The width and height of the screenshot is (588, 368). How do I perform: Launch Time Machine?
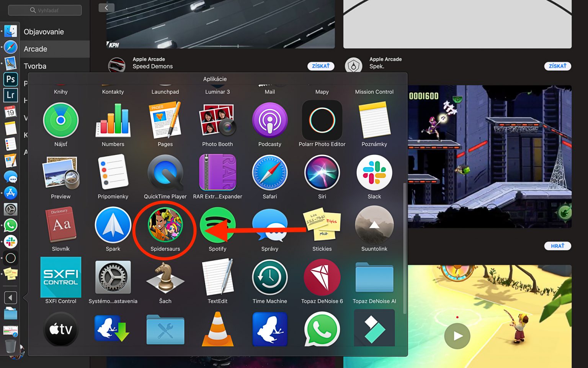(x=270, y=278)
